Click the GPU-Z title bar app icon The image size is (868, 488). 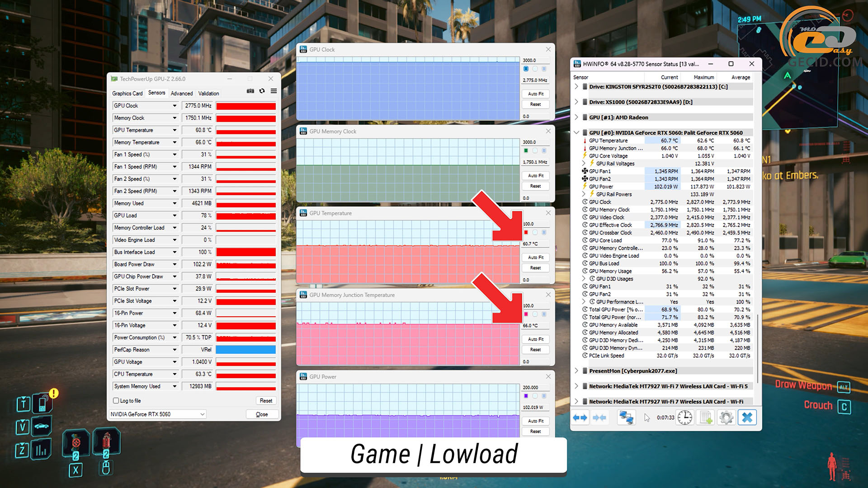[114, 79]
